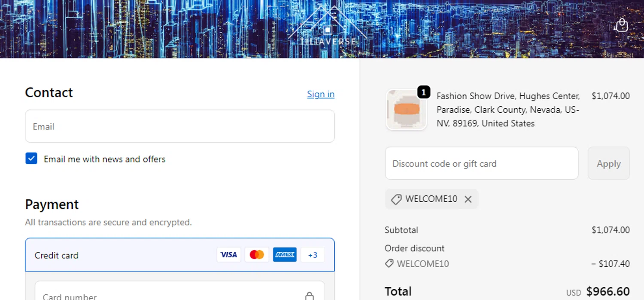Image resolution: width=644 pixels, height=300 pixels.
Task: Open the shopping bag cart icon
Action: tap(621, 25)
